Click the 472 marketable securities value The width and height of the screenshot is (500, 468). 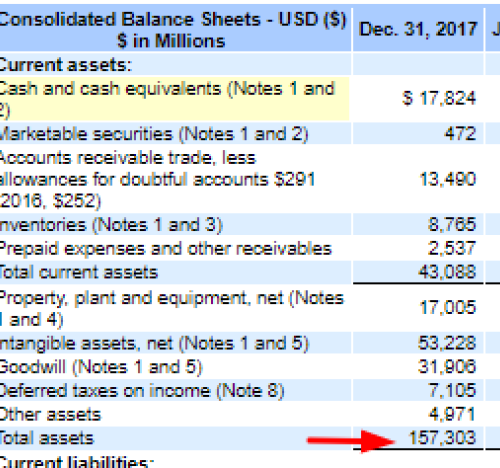(460, 134)
